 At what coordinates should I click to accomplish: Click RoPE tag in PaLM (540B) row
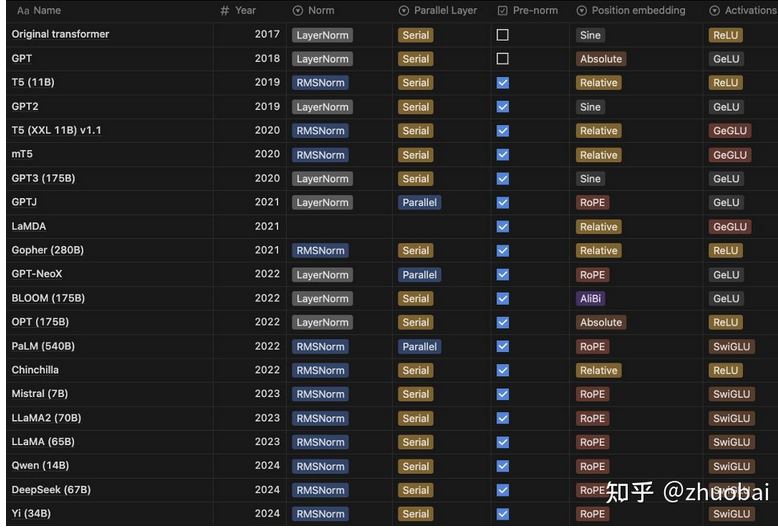[x=592, y=346]
